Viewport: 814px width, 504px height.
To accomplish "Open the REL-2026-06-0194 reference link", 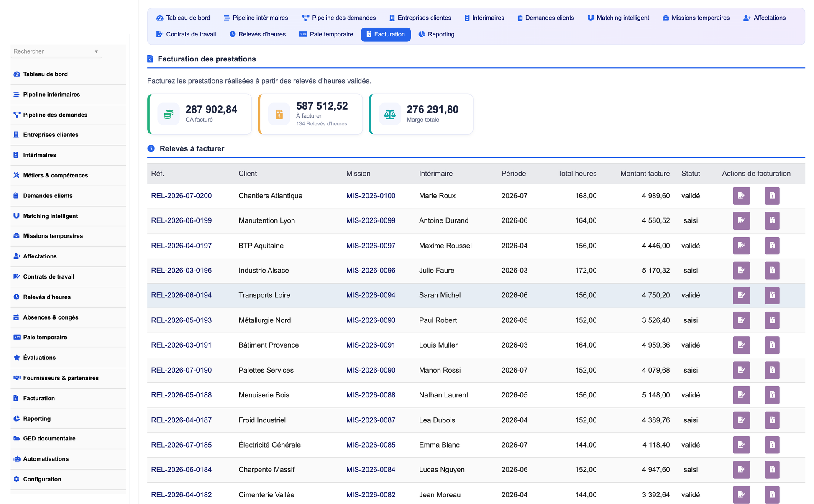I will (181, 295).
